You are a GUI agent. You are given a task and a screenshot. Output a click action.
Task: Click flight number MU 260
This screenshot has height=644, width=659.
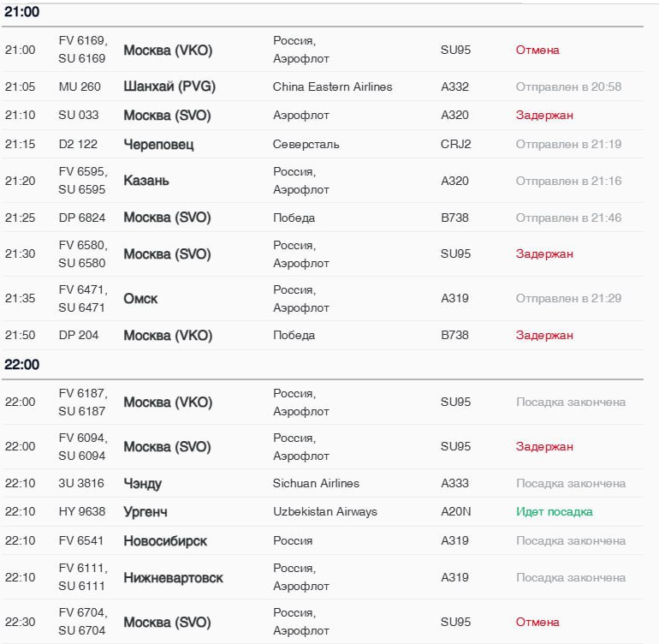(x=80, y=86)
